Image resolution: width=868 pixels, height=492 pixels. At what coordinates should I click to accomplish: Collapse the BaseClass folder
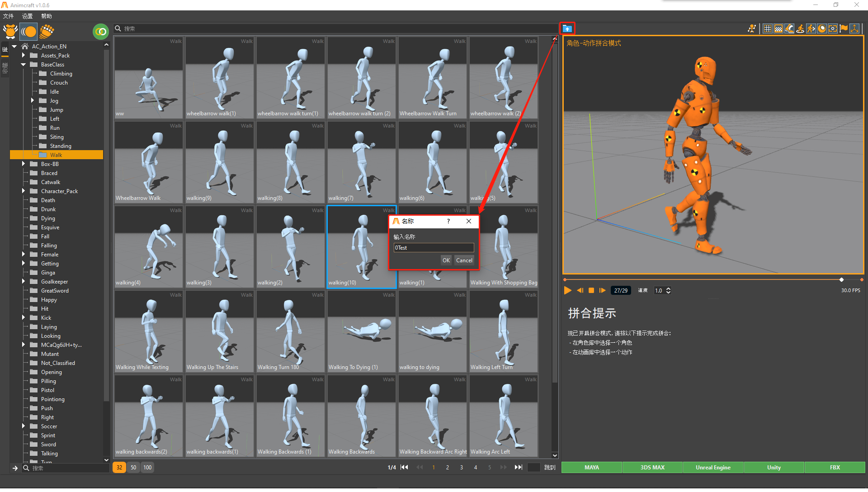tap(24, 64)
